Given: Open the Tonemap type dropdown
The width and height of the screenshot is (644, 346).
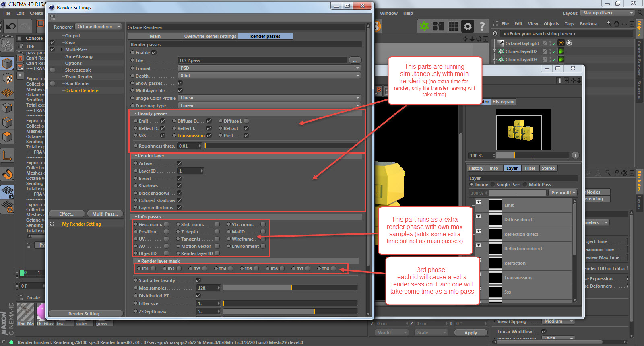Looking at the screenshot, I should pos(269,105).
